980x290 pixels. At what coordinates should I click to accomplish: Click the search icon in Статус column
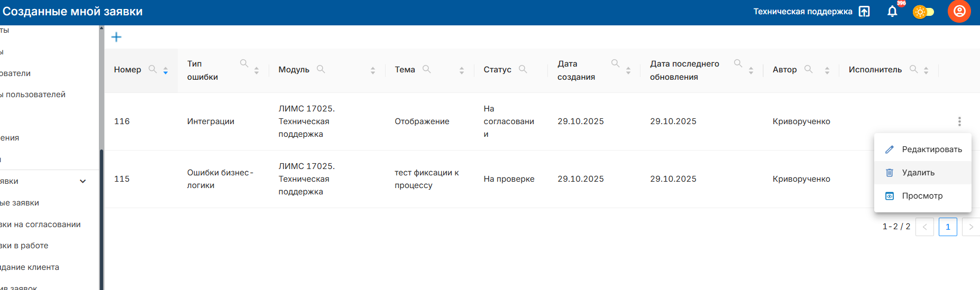tap(523, 69)
